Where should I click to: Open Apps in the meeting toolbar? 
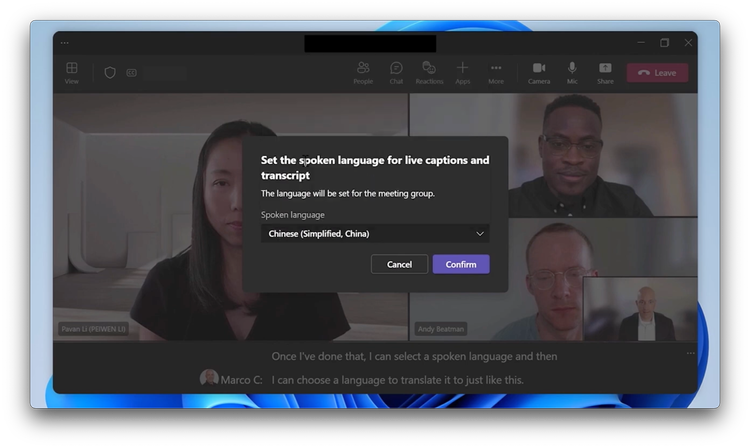point(463,73)
